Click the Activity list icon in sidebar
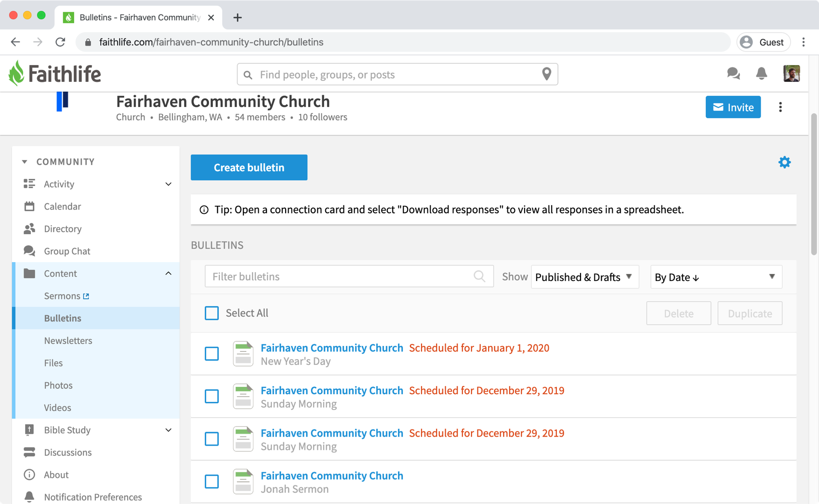The width and height of the screenshot is (819, 504). pos(29,184)
